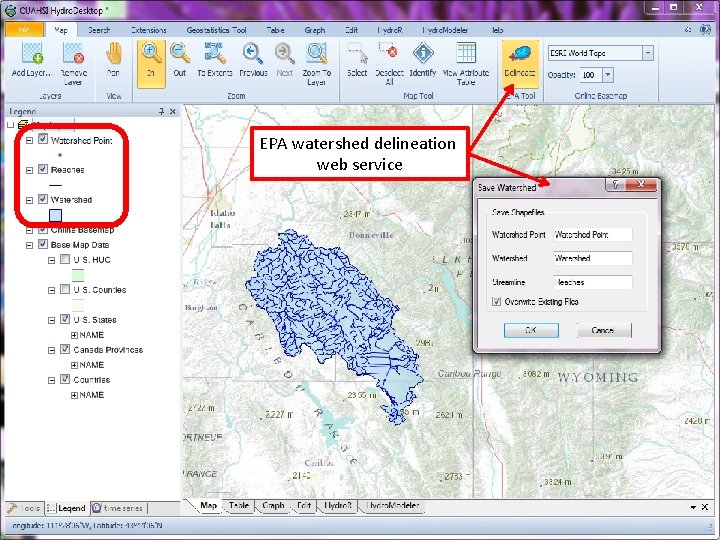Switch to bottom Table tab
The height and width of the screenshot is (540, 720).
tap(239, 505)
